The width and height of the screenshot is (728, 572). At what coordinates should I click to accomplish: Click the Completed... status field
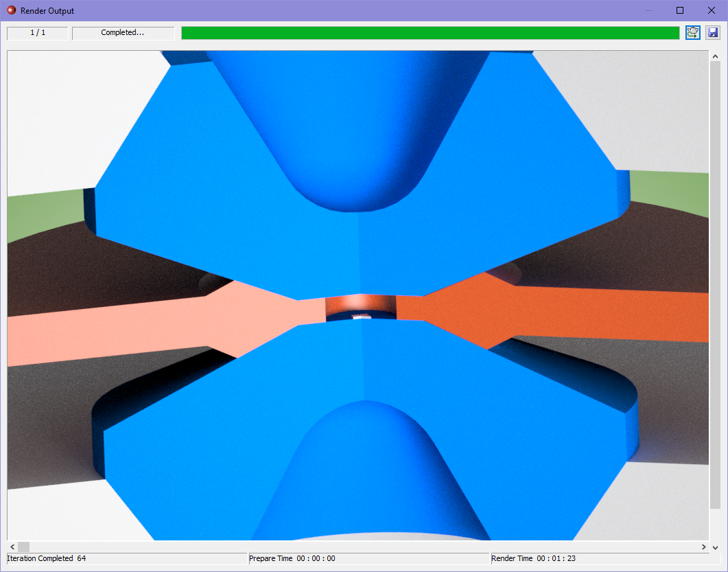[x=123, y=32]
